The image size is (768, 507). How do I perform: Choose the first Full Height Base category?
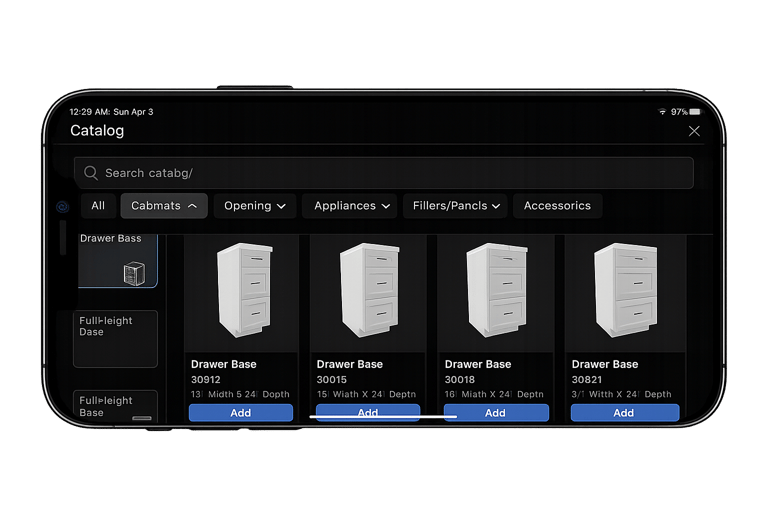(x=115, y=338)
